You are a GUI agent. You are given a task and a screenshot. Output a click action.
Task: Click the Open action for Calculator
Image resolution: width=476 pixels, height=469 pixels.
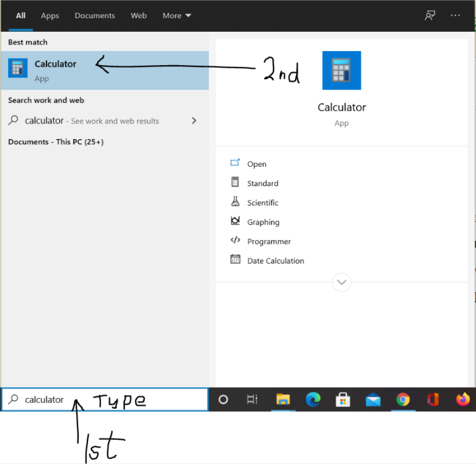pos(257,164)
